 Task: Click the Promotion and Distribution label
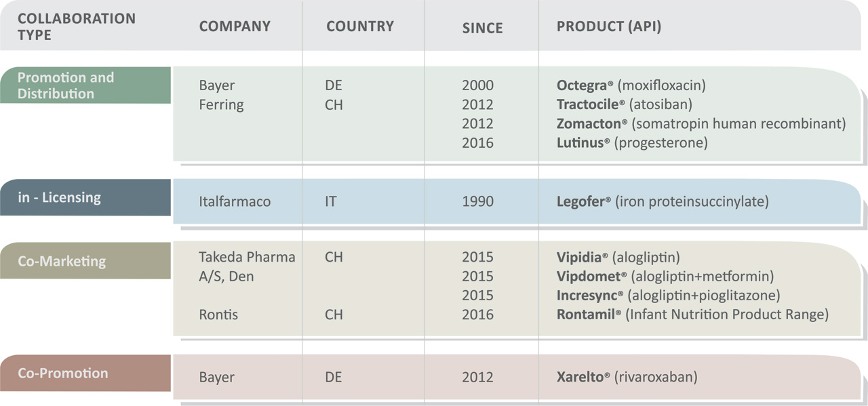click(66, 85)
